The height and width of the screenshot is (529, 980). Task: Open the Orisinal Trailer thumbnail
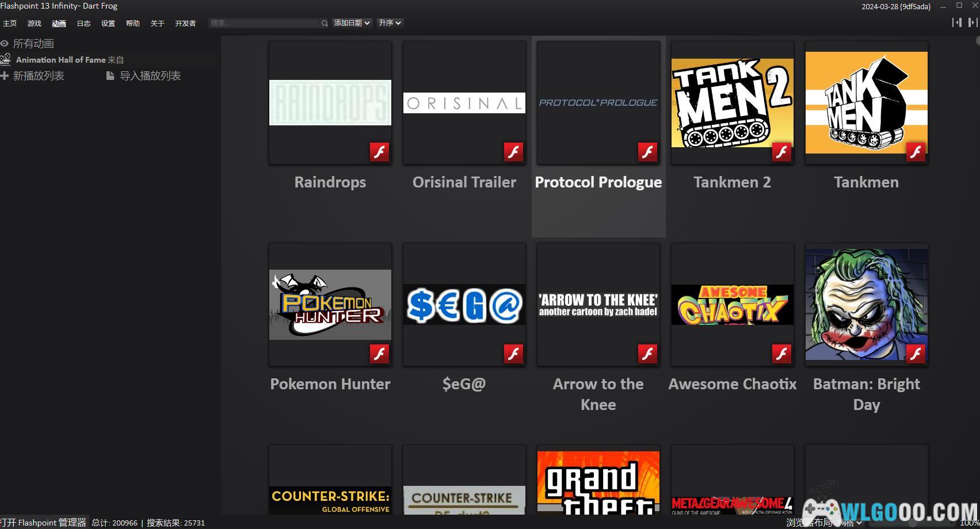pos(464,102)
